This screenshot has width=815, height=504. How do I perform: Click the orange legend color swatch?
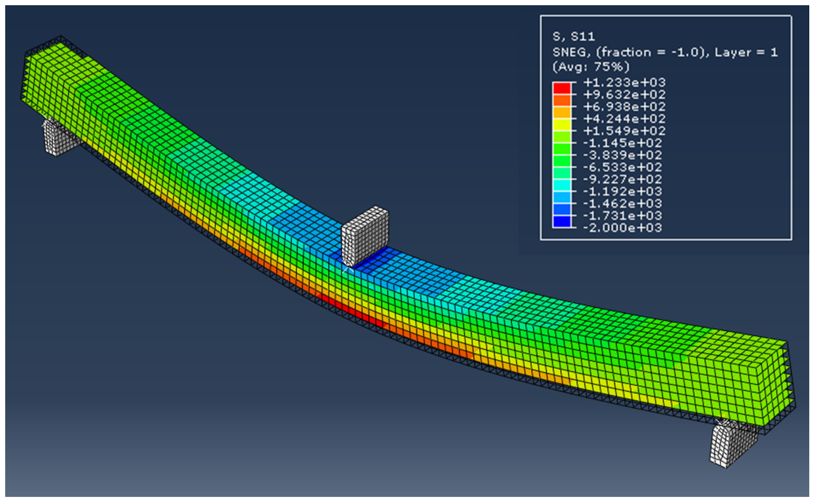click(x=562, y=100)
